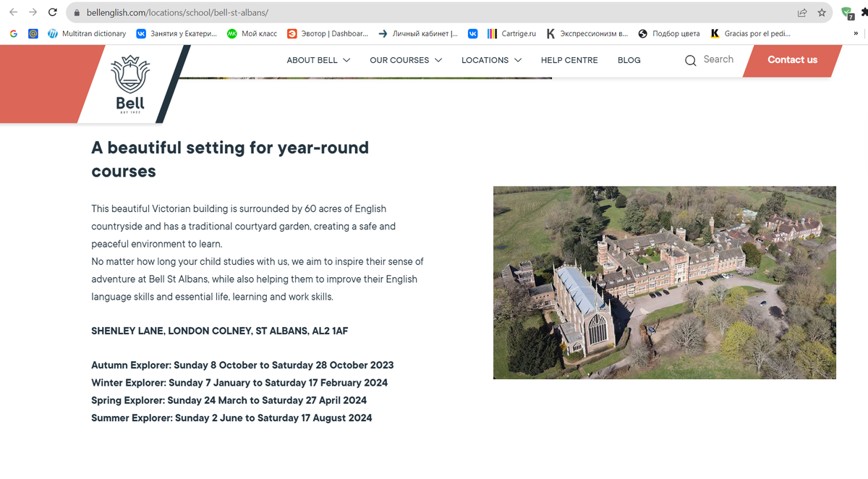Open the Google bookmark icon
The height and width of the screenshot is (479, 868).
pos(13,33)
